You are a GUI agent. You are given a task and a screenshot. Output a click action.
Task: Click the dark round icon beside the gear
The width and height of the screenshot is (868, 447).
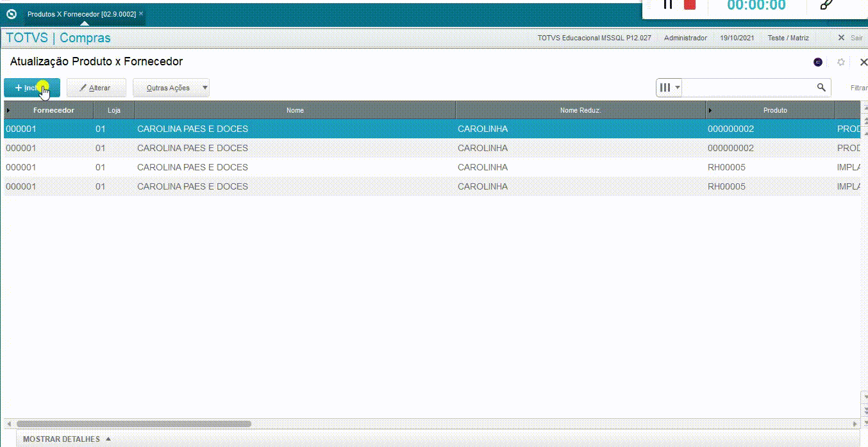click(x=818, y=62)
